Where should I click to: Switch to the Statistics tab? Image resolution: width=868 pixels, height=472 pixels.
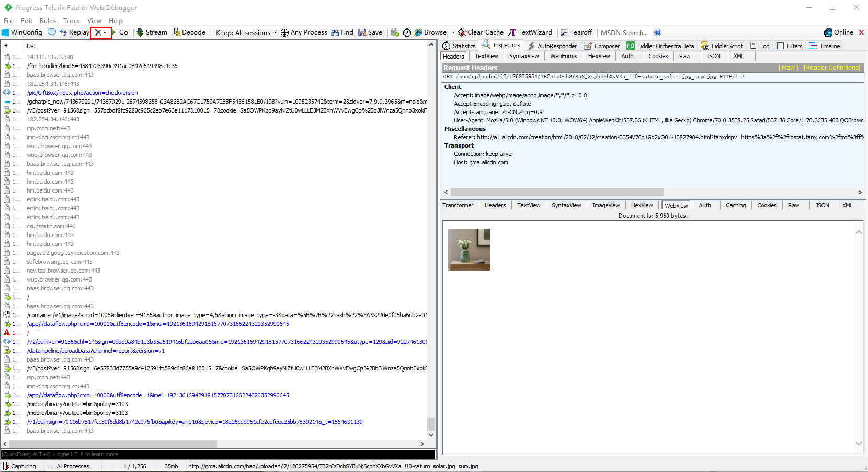[459, 46]
